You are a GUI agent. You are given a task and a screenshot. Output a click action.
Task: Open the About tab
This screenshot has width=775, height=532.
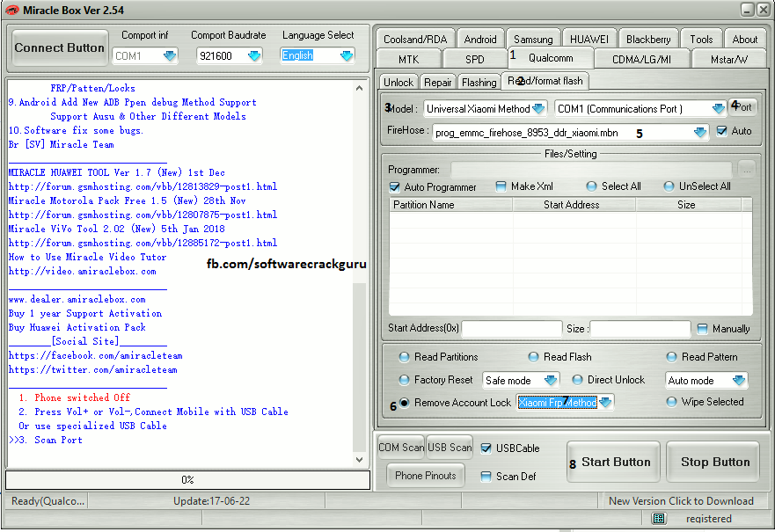pyautogui.click(x=745, y=39)
